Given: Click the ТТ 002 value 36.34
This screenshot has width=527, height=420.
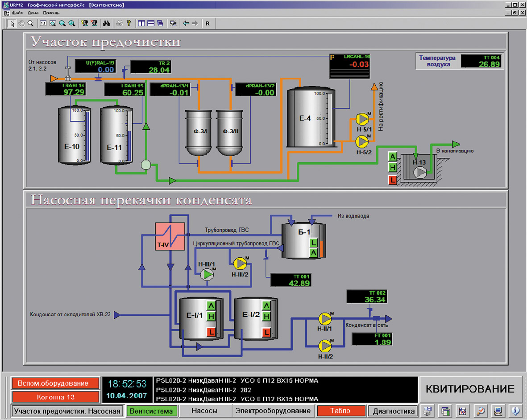Looking at the screenshot, I should coord(375,300).
